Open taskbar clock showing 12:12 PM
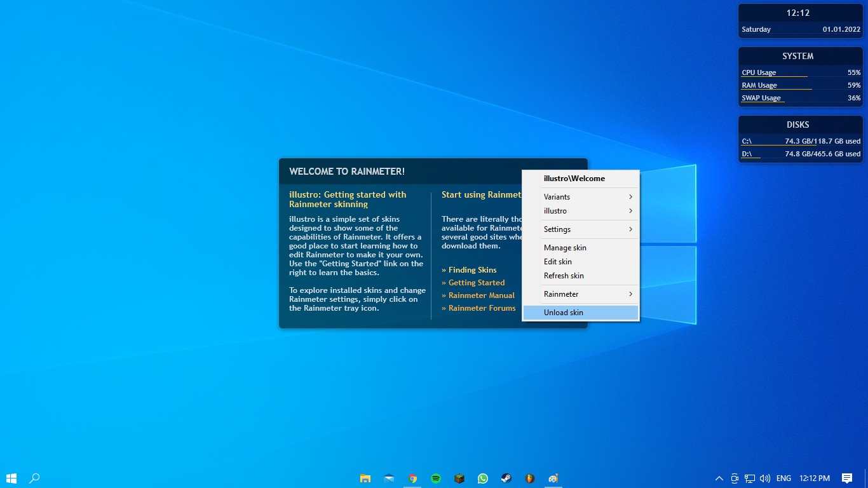Screen dimensions: 868x488 (x=815, y=478)
